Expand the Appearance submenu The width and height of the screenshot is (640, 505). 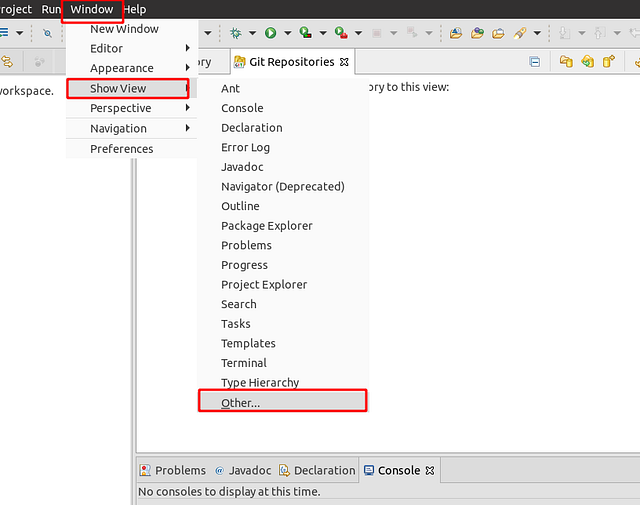(131, 68)
